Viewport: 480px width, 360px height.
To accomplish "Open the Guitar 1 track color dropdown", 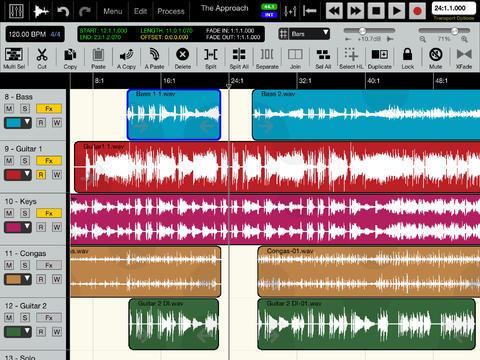I will coord(18,175).
